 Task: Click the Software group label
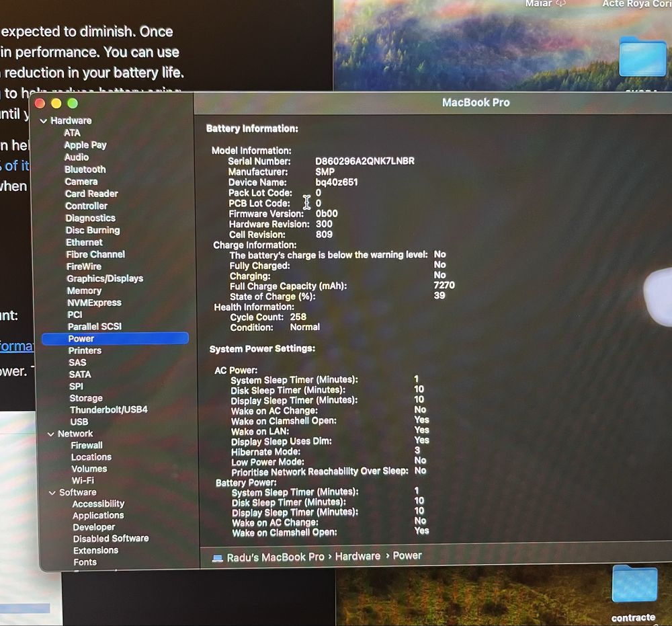tap(78, 493)
